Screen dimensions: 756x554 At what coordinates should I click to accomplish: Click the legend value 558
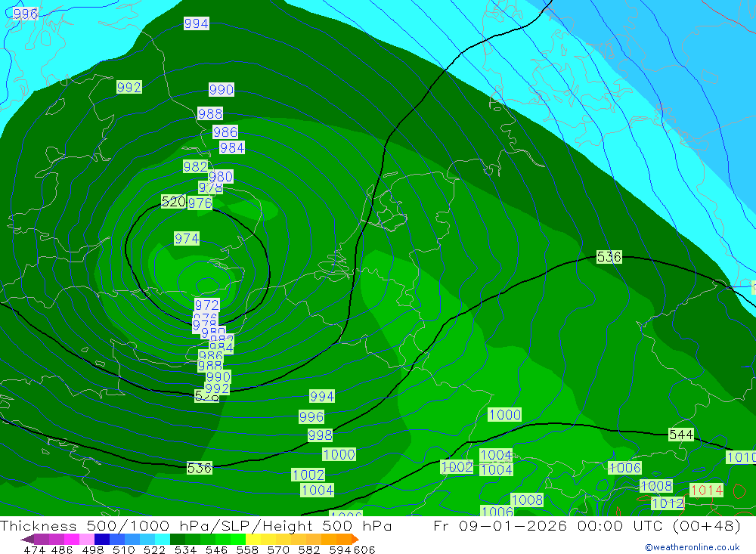point(247,549)
